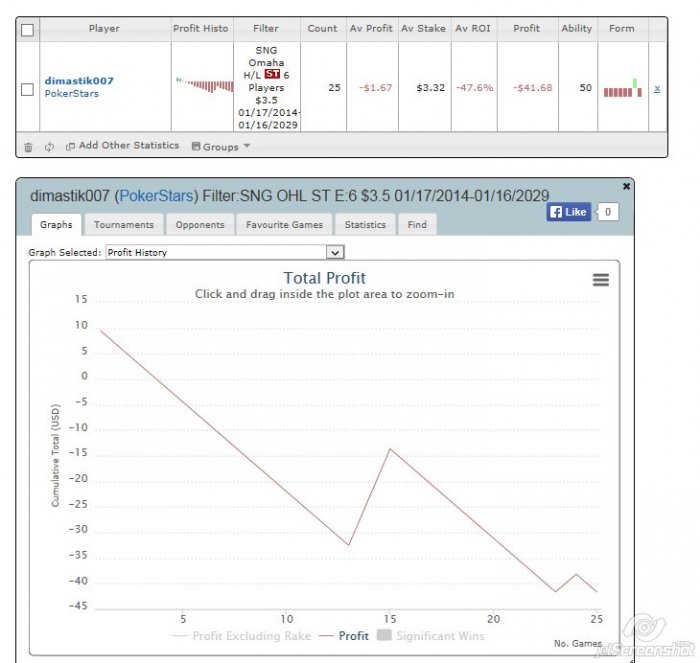Sort by Av Stake column header

pos(423,29)
